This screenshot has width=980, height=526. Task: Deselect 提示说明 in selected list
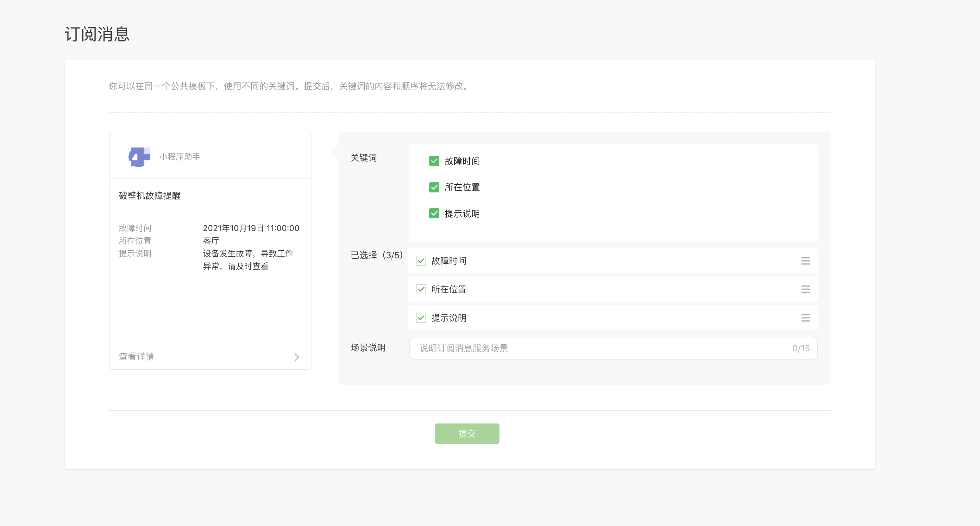pos(421,318)
